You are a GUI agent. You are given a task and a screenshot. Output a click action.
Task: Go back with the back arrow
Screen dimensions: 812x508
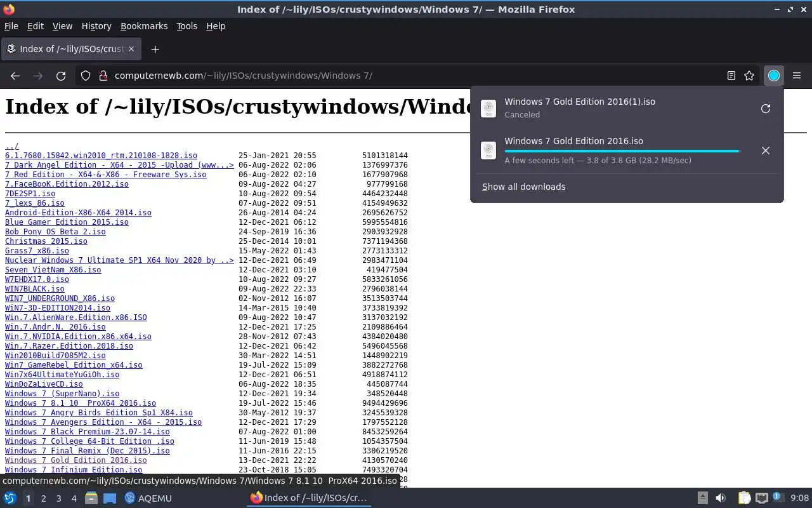pyautogui.click(x=15, y=76)
